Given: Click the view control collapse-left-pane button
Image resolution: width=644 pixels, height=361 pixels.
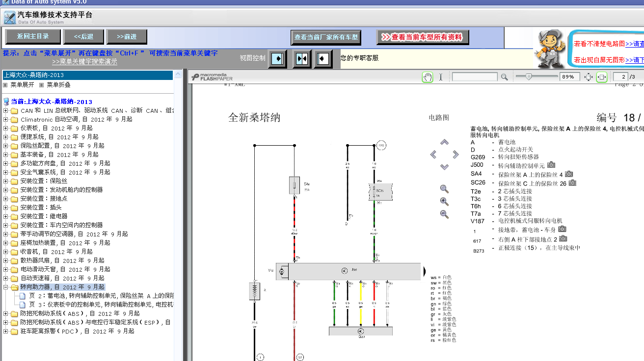Looking at the screenshot, I should [x=323, y=59].
